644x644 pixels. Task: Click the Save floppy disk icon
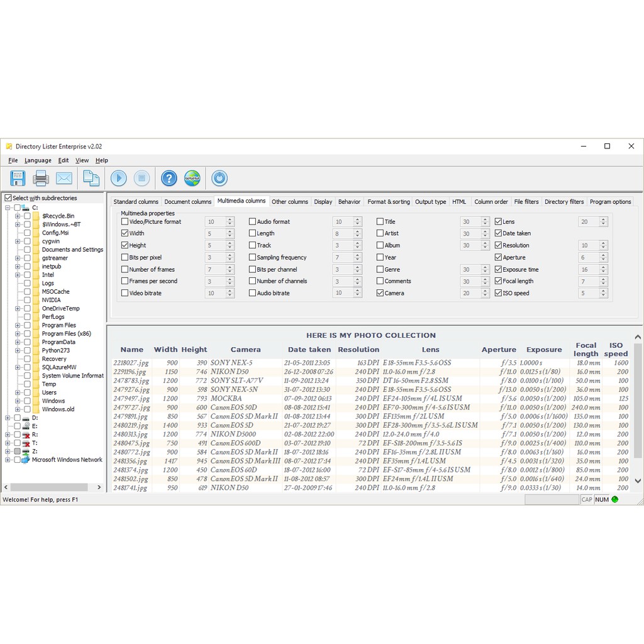click(18, 178)
